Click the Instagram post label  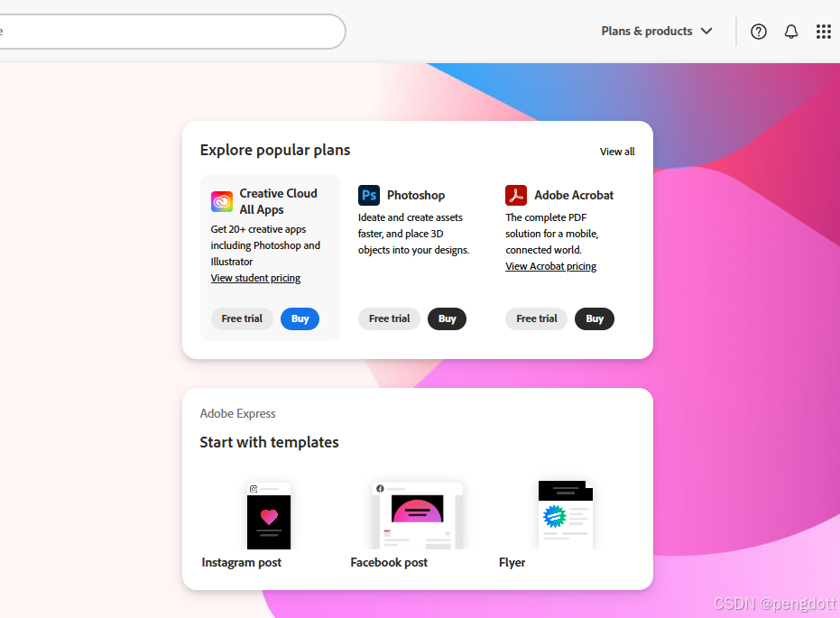[241, 562]
